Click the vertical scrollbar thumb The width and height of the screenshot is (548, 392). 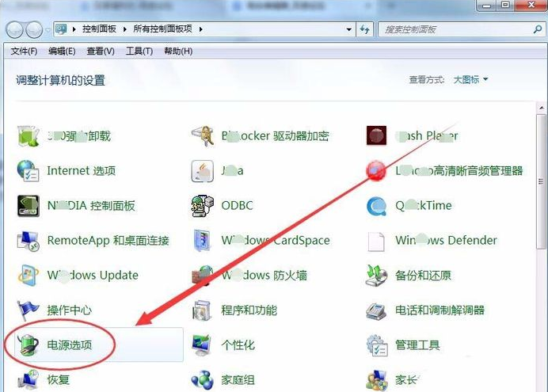tap(542, 181)
